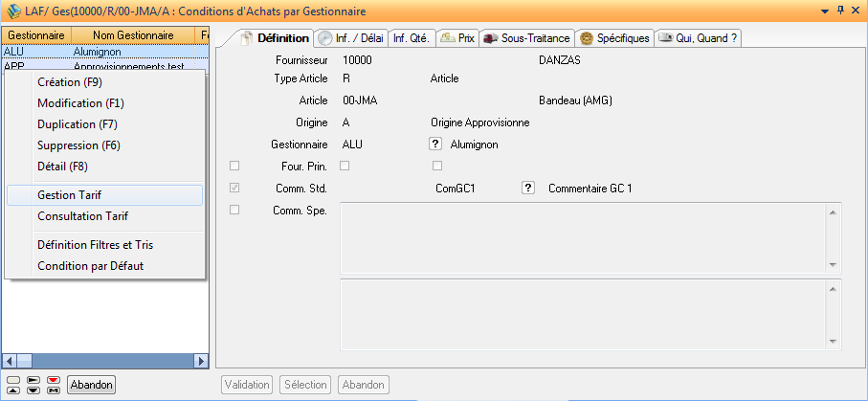
Task: Open the title bar panel dropdown arrow
Action: click(x=826, y=10)
